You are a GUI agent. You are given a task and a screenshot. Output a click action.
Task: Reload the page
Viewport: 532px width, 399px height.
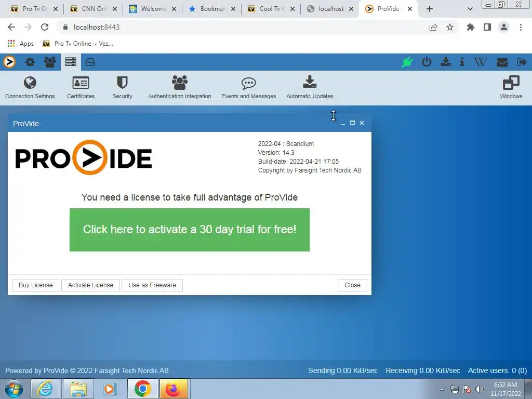[x=45, y=27]
